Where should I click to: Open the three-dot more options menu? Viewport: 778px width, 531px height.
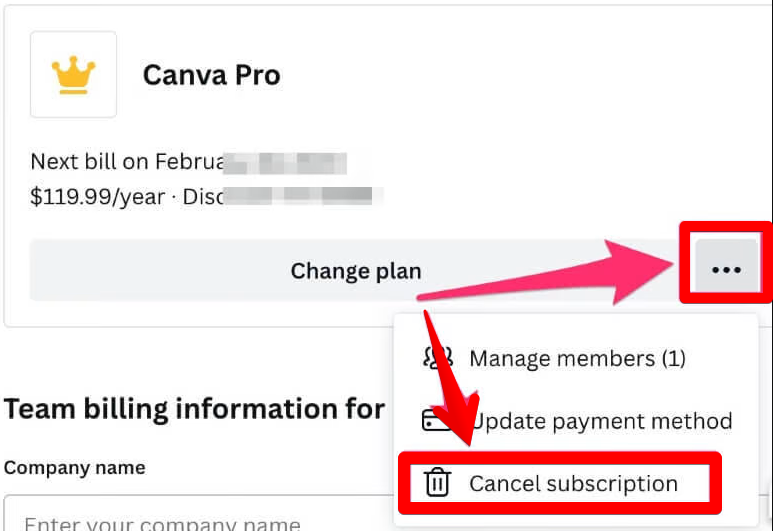pos(726,270)
